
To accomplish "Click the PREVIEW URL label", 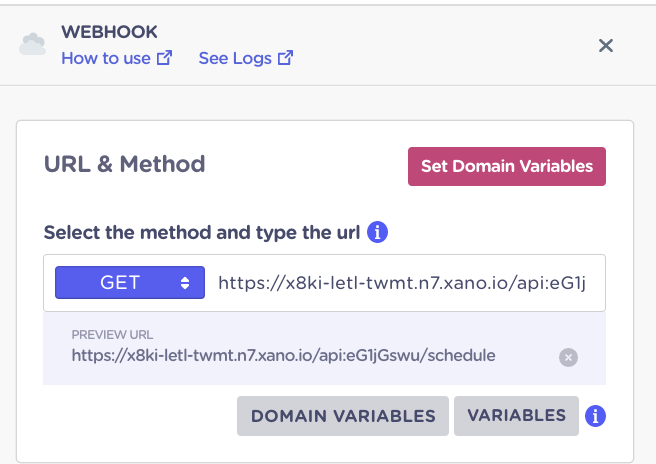I will click(112, 334).
